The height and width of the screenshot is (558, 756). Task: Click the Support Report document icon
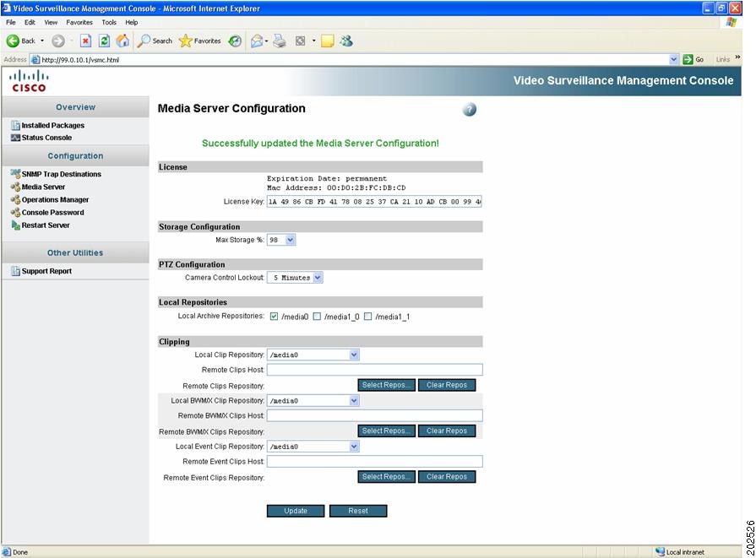click(15, 271)
